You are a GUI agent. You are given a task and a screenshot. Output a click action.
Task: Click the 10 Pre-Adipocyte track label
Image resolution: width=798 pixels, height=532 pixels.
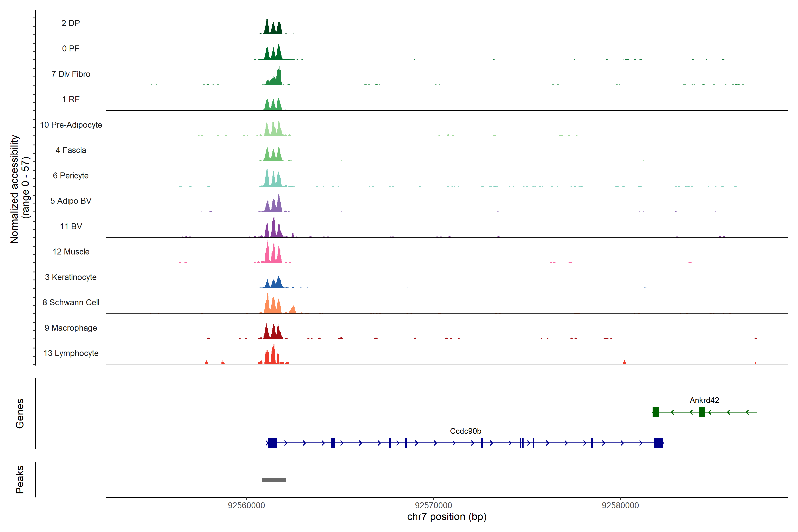click(x=70, y=125)
